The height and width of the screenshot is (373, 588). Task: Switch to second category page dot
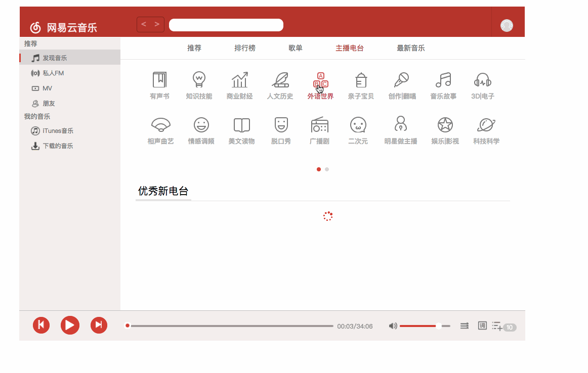pyautogui.click(x=327, y=169)
